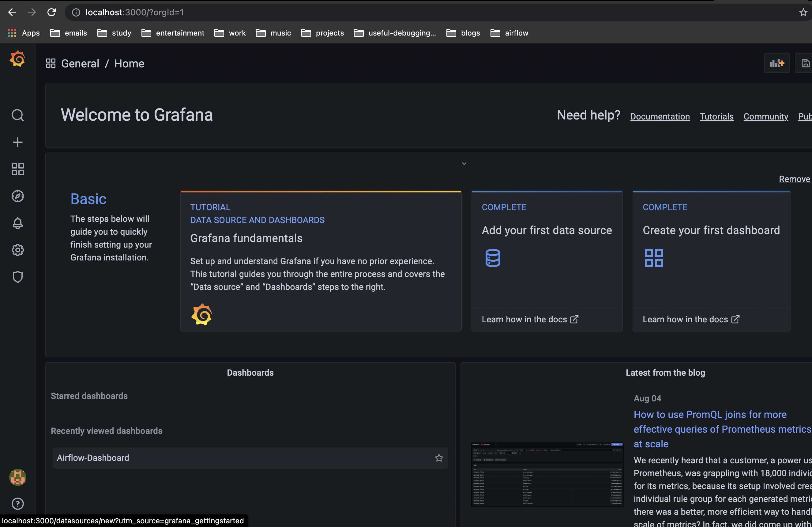This screenshot has height=527, width=812.
Task: Star the Airflow-Dashboard entry
Action: click(439, 458)
